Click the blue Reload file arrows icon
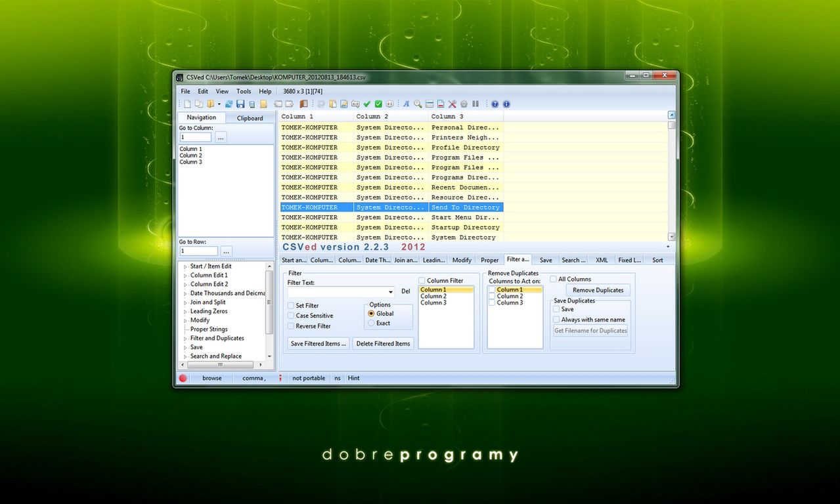The image size is (840, 504). [229, 104]
